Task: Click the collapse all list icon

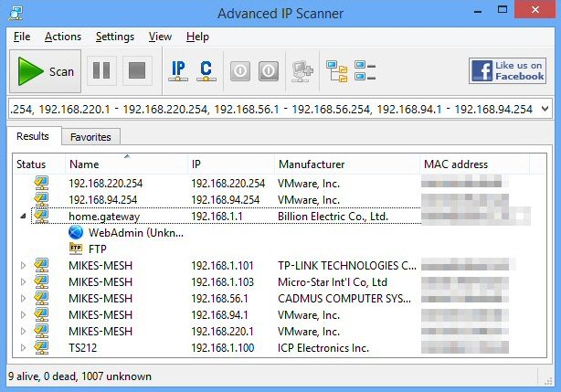Action: [x=365, y=70]
